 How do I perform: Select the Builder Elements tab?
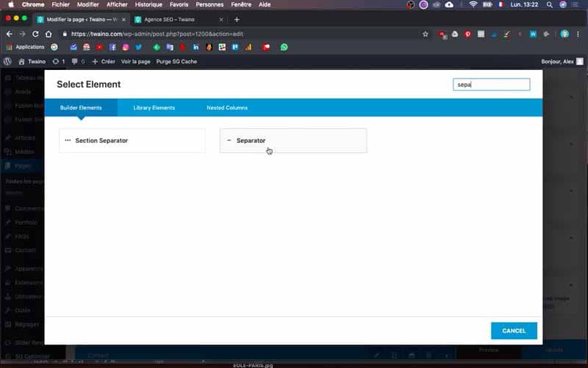(x=81, y=107)
